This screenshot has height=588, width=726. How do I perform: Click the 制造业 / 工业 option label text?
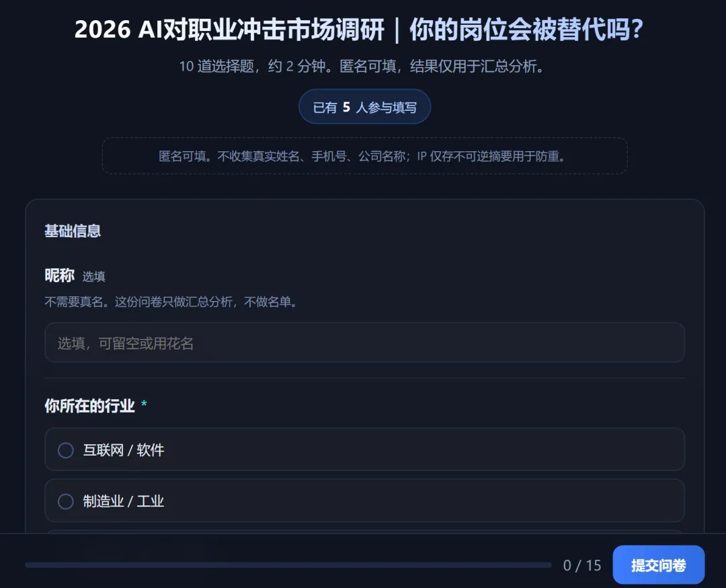point(124,501)
